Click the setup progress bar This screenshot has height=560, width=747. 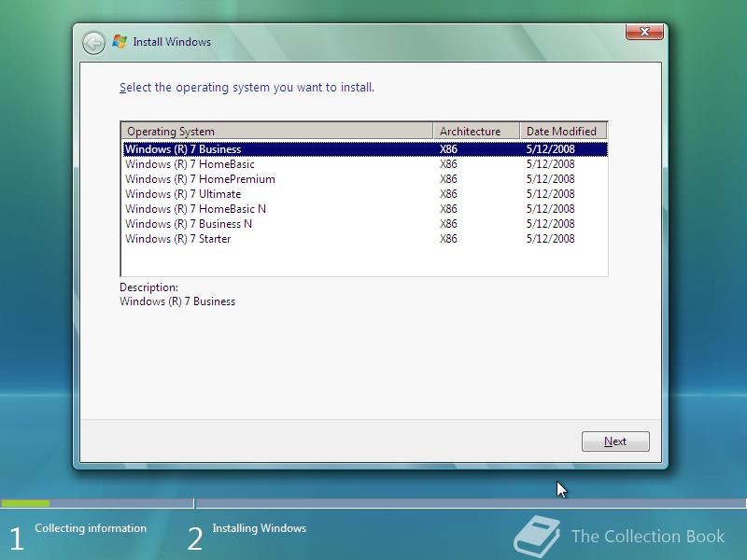tap(373, 503)
